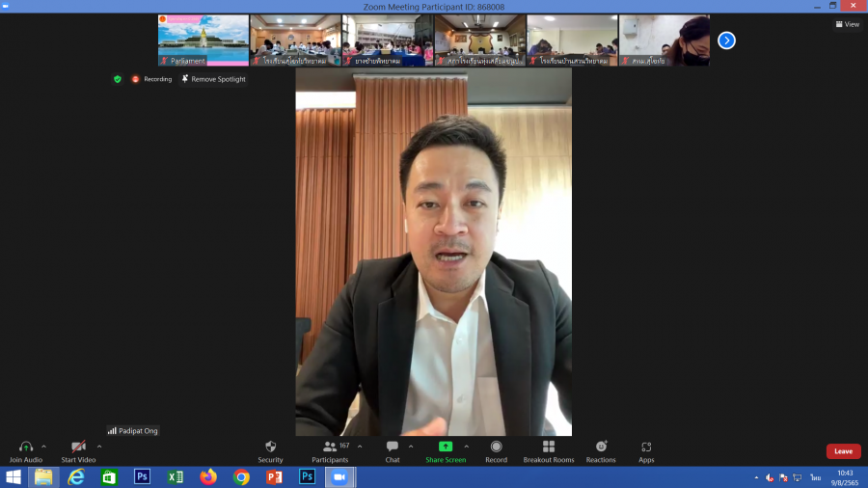Viewport: 868px width, 488px height.
Task: Expand the share options arrow beside Share Screen
Action: tap(467, 447)
